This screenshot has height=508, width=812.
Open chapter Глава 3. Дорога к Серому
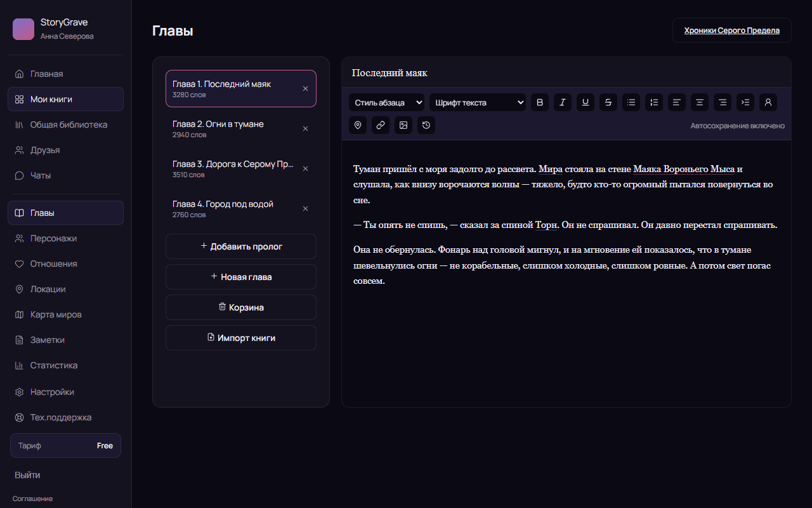241,169
